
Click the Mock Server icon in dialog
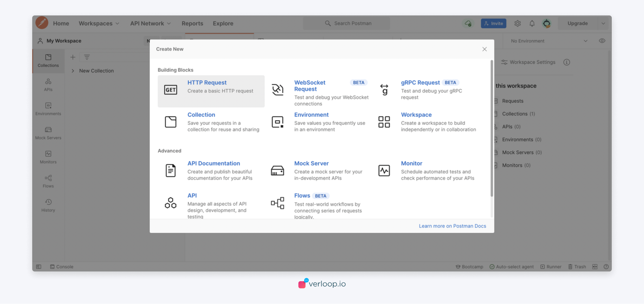(x=278, y=170)
